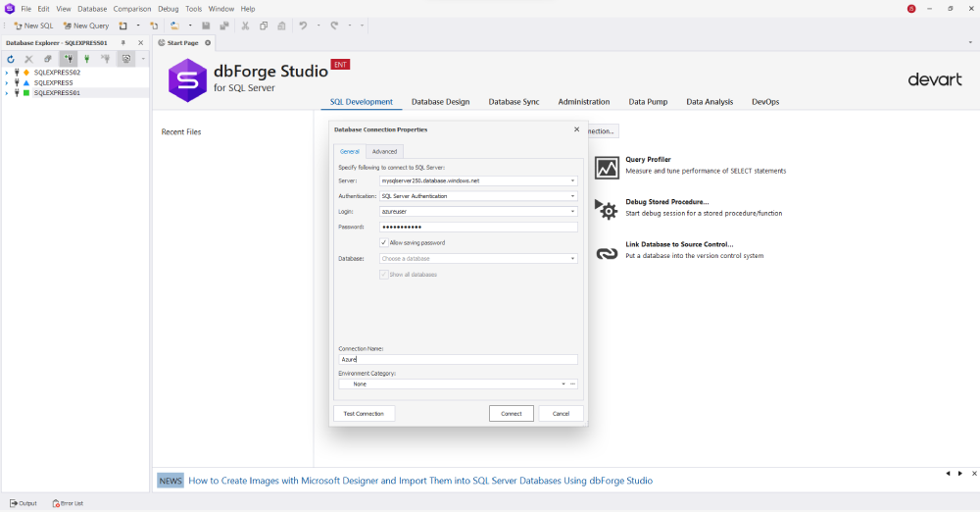Show the previous news item
The image size is (980, 512).
click(948, 473)
